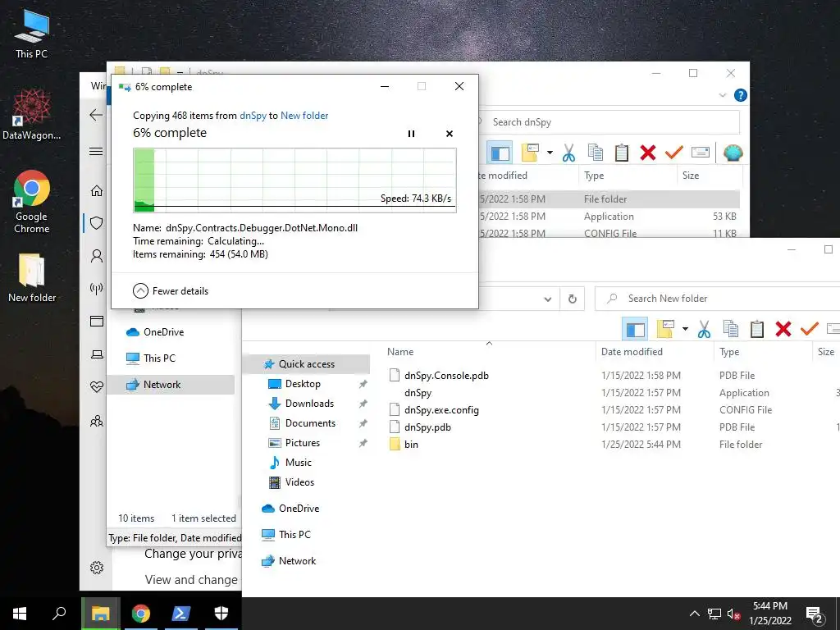
Task: Open Account protection in Windows Security sidebar
Action: click(x=97, y=256)
